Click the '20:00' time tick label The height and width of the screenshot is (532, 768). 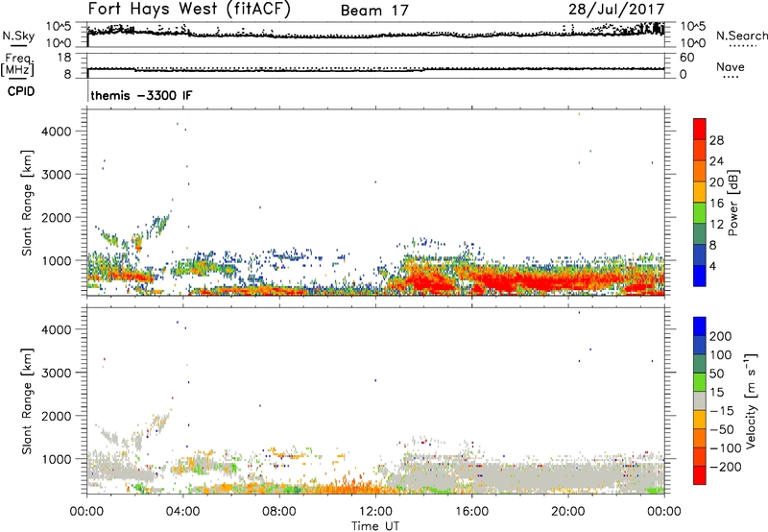(567, 512)
